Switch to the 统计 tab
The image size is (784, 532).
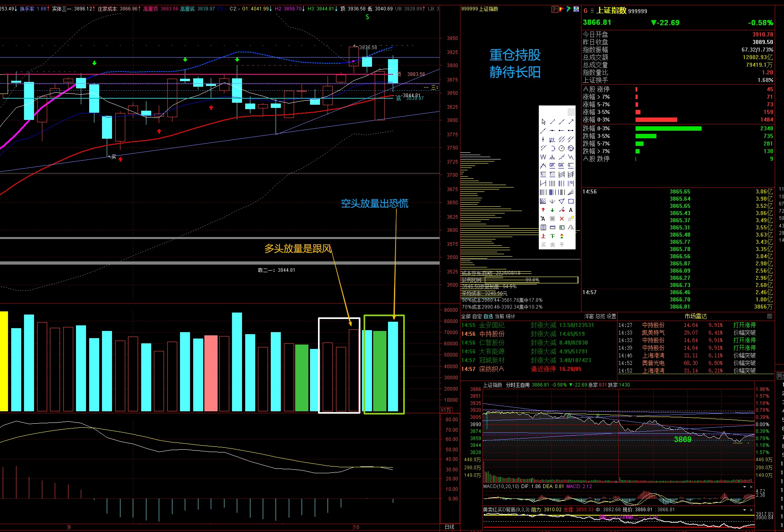(x=510, y=316)
